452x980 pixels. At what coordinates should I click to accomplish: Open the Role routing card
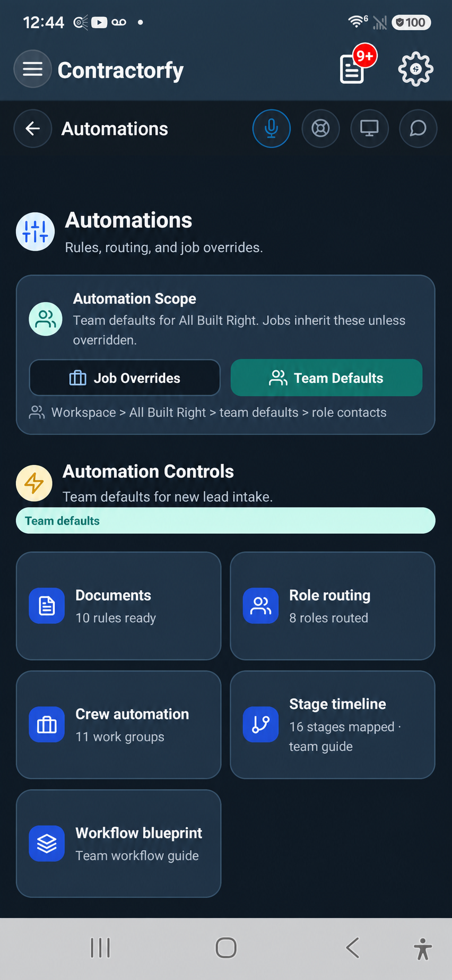[332, 606]
